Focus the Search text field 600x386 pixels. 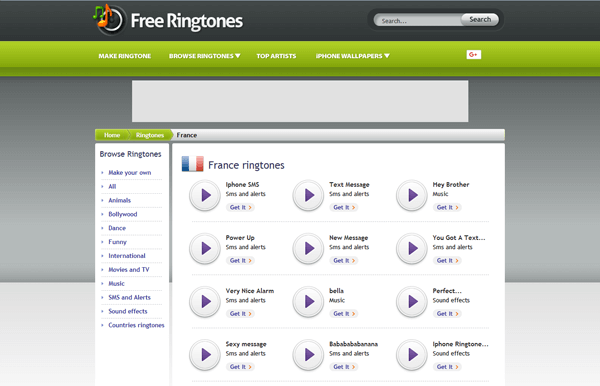(418, 20)
